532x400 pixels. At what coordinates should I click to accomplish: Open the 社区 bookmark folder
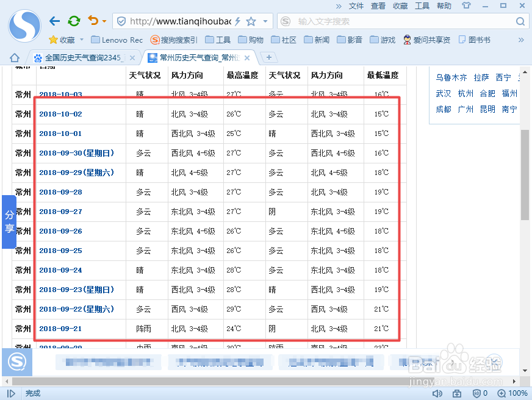284,40
